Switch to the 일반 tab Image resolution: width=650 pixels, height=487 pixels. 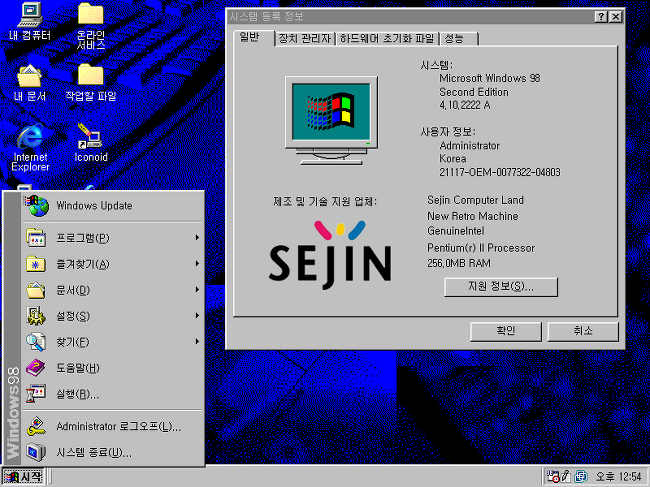coord(253,38)
